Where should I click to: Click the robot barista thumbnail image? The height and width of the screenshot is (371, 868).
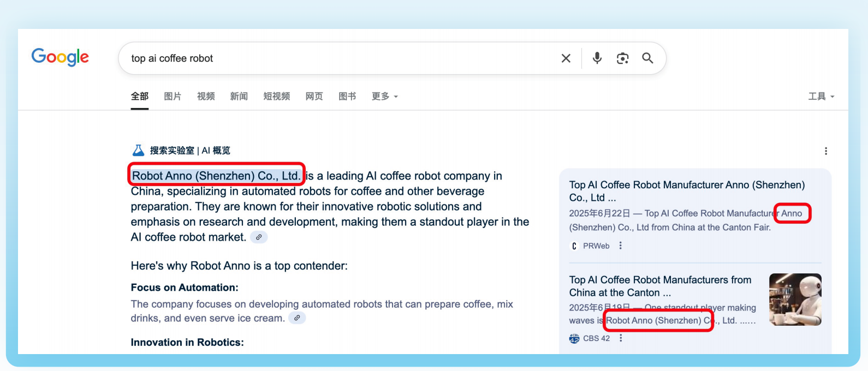[795, 300]
